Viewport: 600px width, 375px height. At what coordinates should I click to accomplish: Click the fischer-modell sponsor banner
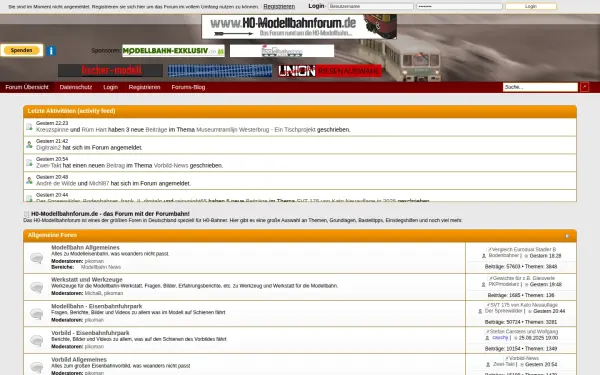[110, 71]
